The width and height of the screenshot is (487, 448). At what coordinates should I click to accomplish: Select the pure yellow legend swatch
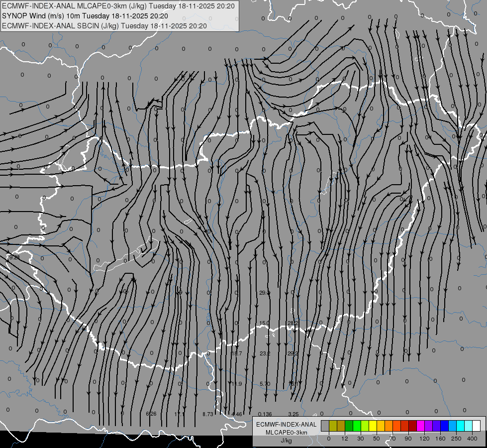pyautogui.click(x=373, y=426)
